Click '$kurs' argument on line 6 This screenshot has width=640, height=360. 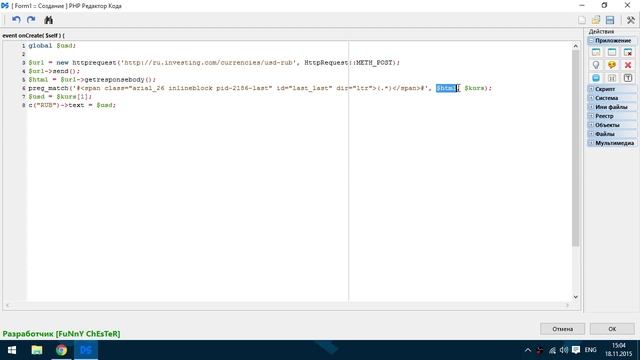474,88
